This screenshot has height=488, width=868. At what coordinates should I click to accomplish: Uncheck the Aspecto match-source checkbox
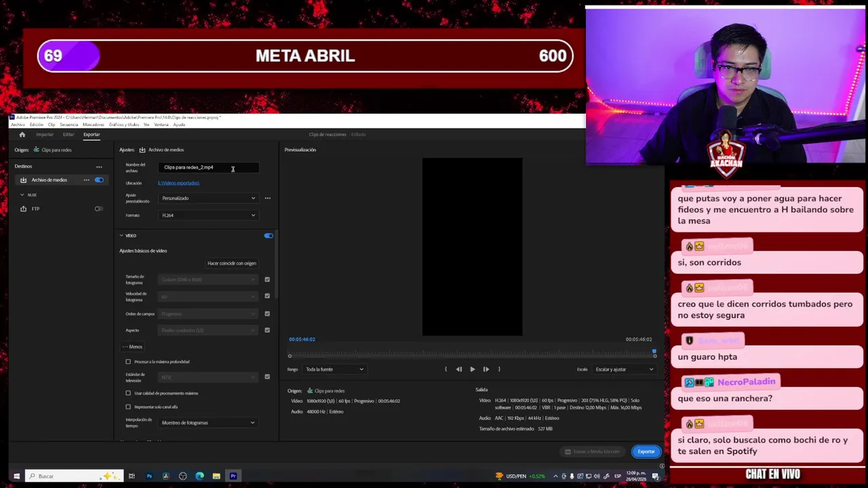[x=267, y=330]
